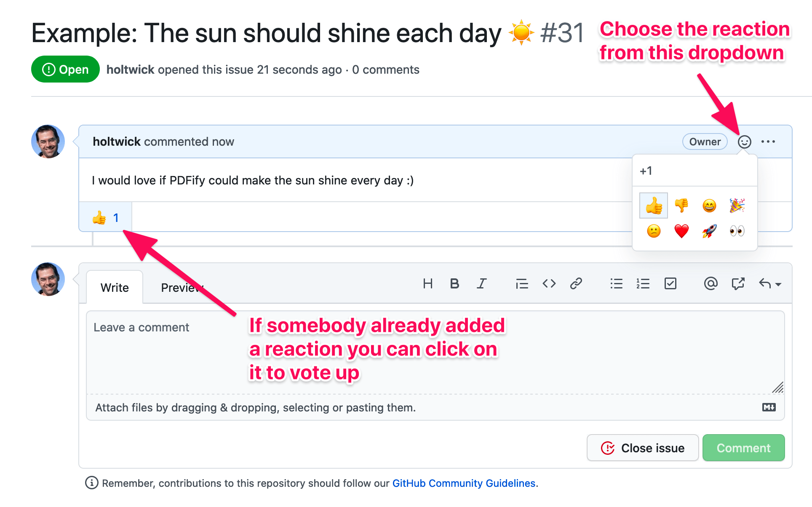Insert a bulleted list
Viewport: 812px width, 507px height.
[616, 284]
